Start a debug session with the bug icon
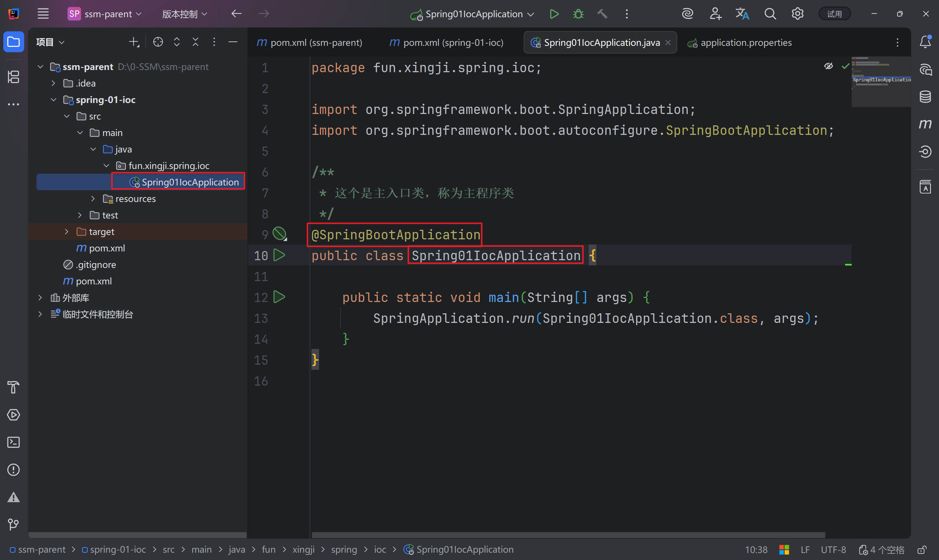 point(578,14)
